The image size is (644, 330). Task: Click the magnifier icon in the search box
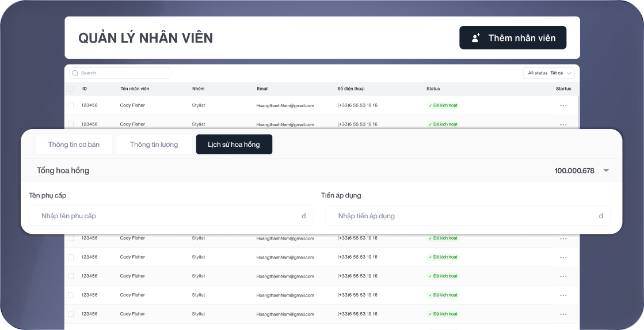pos(75,73)
